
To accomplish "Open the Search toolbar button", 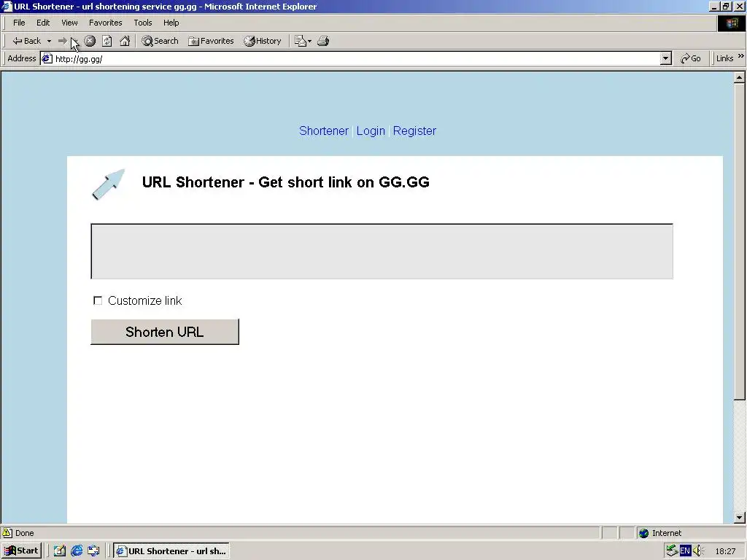I will [160, 41].
